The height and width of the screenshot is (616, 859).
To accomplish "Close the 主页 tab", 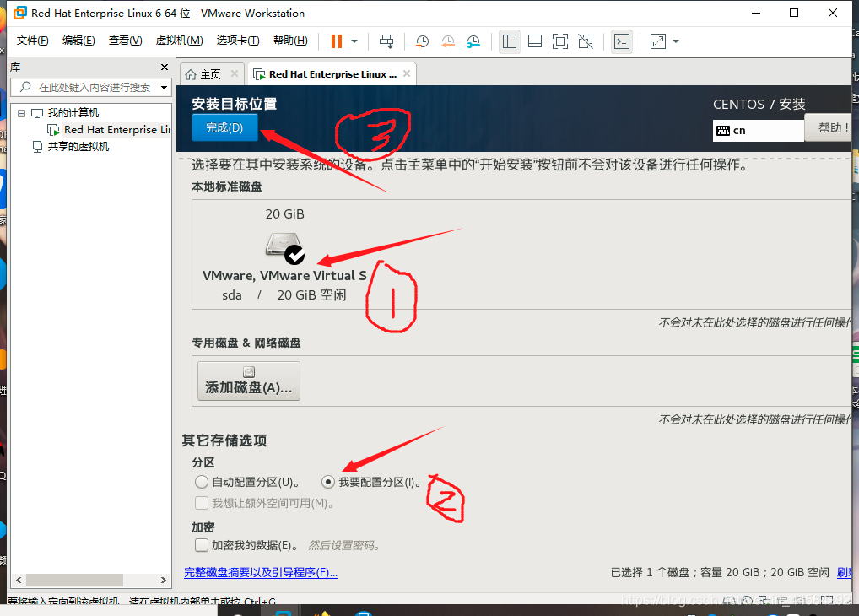I will 235,73.
